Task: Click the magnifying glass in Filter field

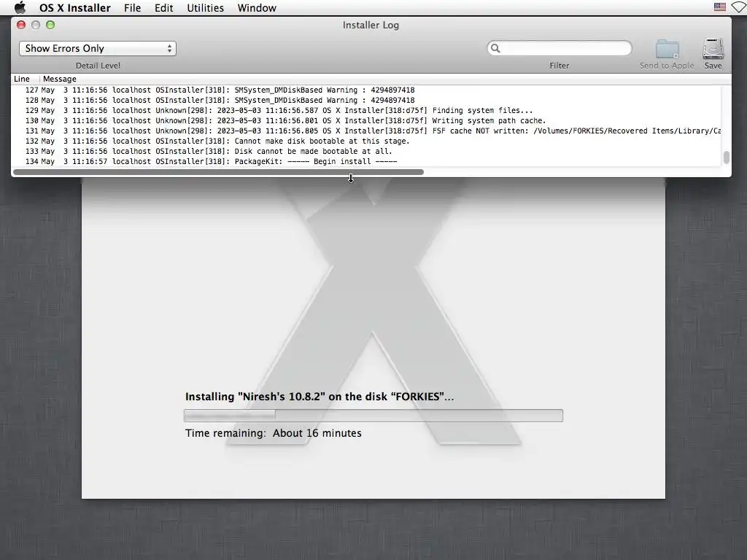Action: [495, 48]
